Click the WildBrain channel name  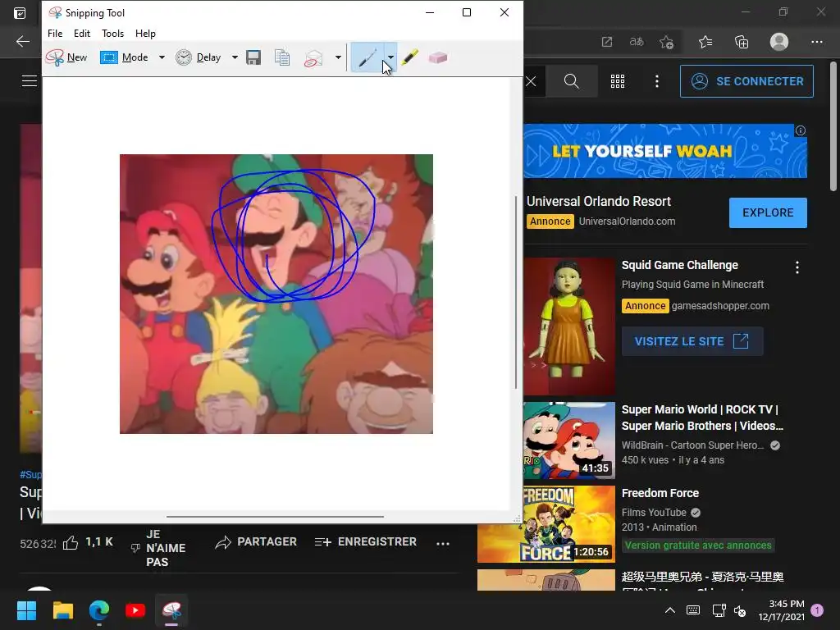[x=692, y=445]
